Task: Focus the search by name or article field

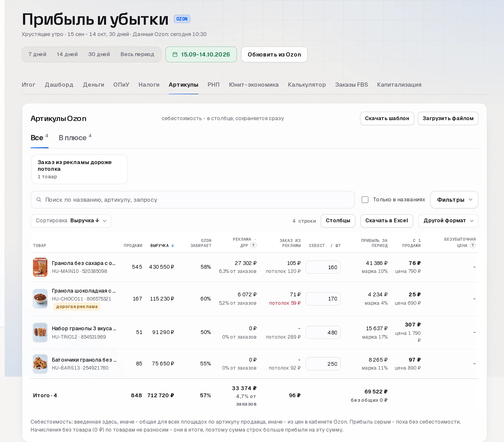Action: (192, 199)
